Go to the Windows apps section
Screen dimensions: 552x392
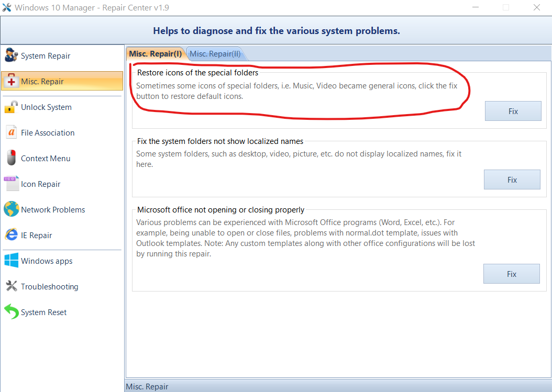[x=62, y=261]
